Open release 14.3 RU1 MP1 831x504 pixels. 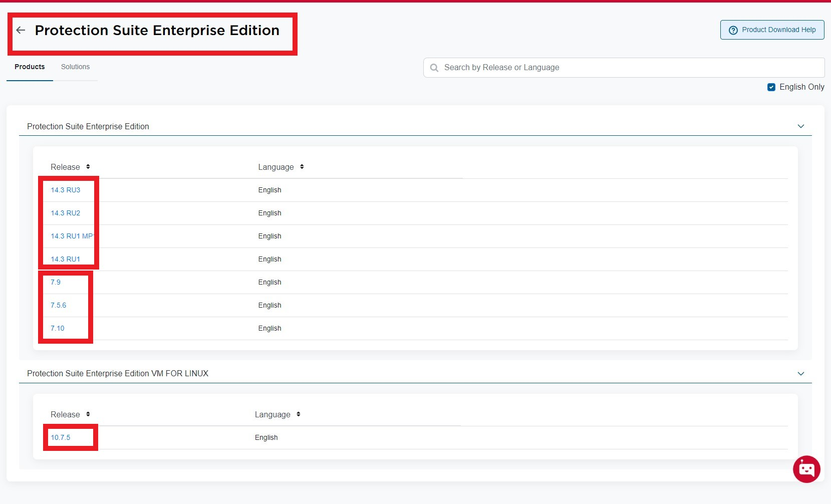[x=72, y=236]
